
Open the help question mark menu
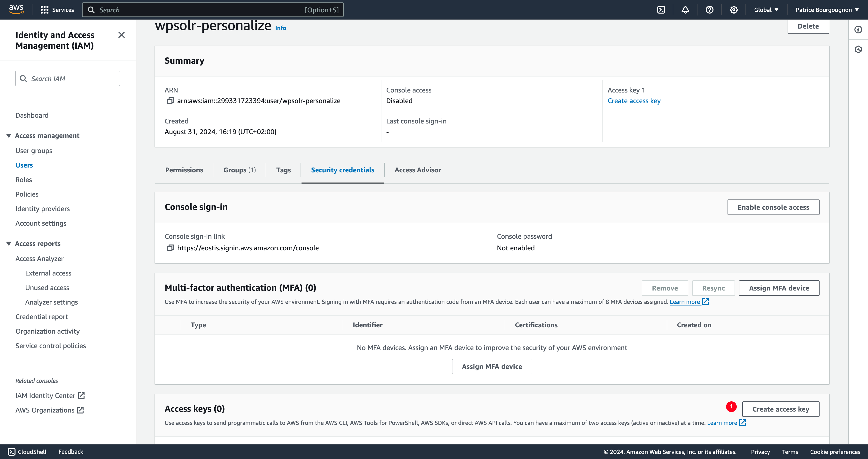(x=709, y=10)
